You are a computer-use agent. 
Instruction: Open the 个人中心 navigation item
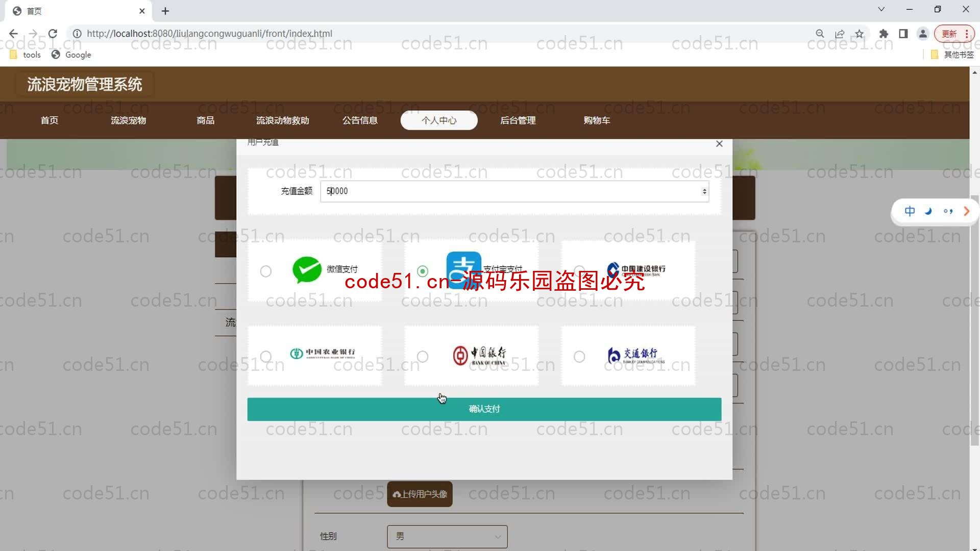[439, 120]
